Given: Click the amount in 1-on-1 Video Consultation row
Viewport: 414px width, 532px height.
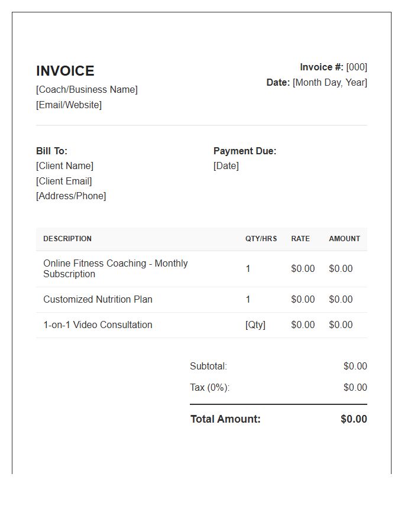Looking at the screenshot, I should tap(341, 325).
